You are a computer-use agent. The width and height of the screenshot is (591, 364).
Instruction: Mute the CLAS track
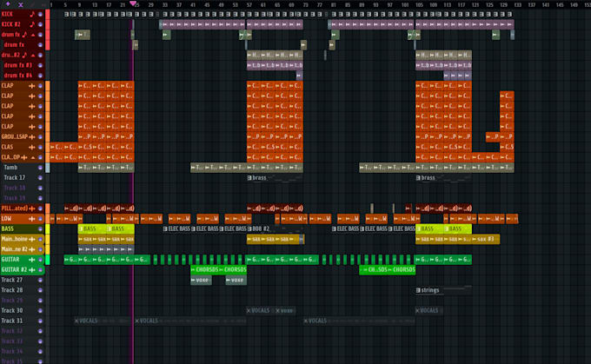pos(40,147)
